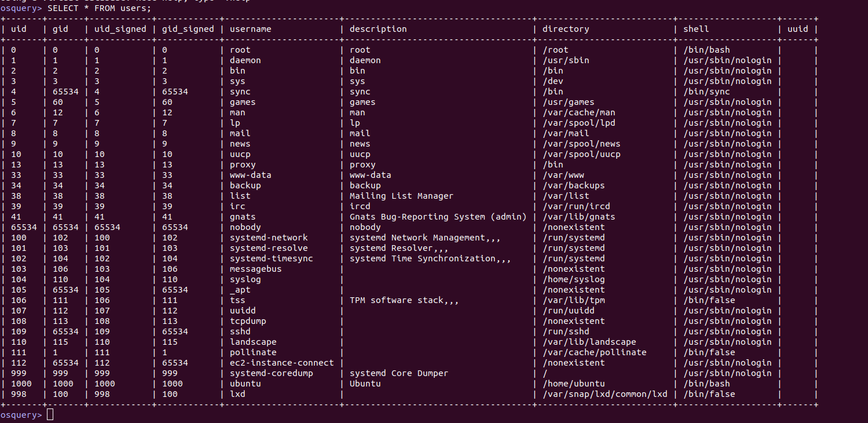868x423 pixels.
Task: Click the 'username' column header
Action: (251, 29)
